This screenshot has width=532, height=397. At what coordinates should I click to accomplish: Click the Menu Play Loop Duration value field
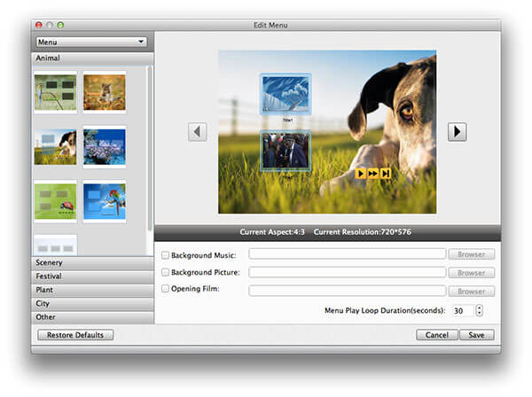coord(464,310)
